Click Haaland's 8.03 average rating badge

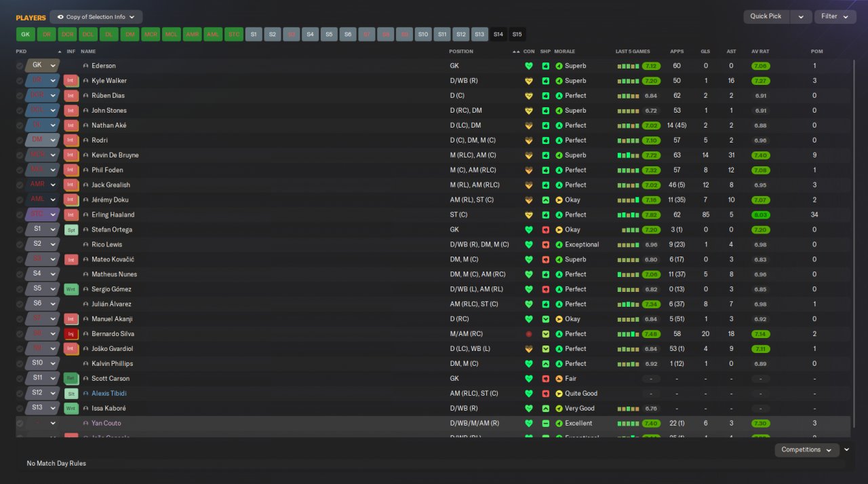point(760,215)
